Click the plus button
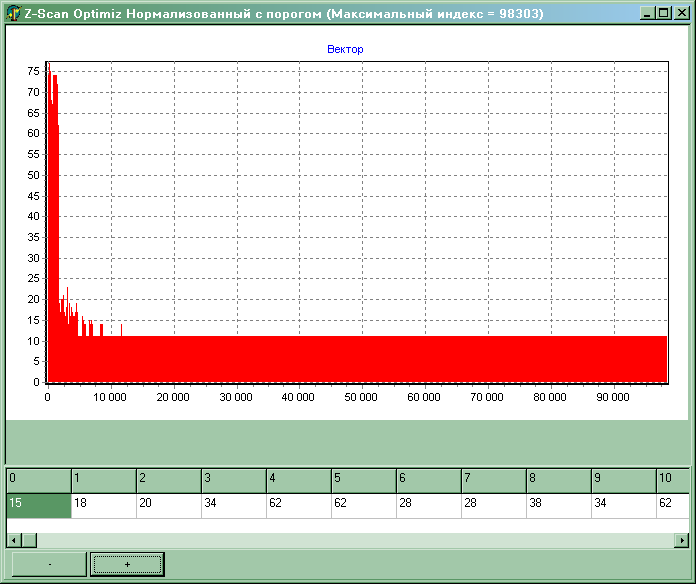696x584 pixels. point(127,564)
